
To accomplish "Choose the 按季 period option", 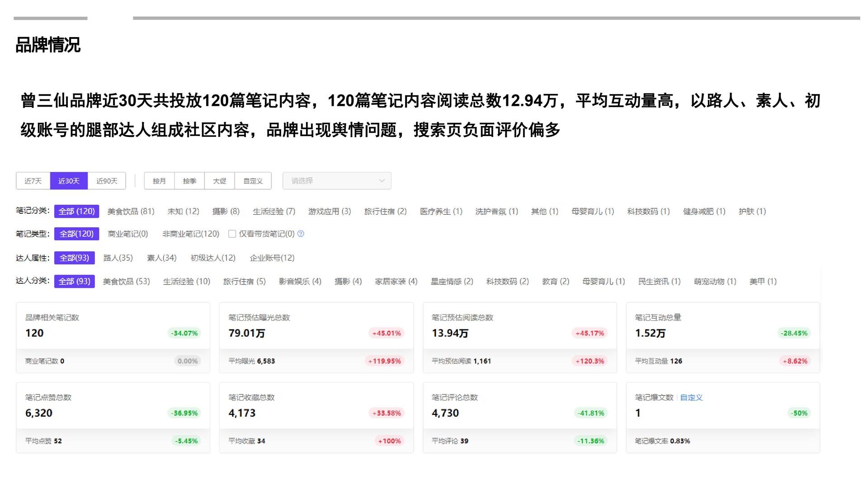I will point(189,181).
